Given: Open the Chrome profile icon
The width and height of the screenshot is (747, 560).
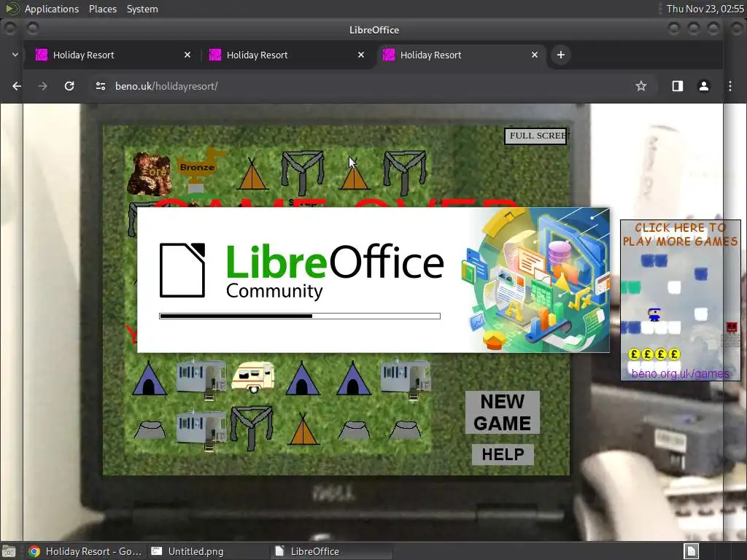Looking at the screenshot, I should [x=704, y=86].
